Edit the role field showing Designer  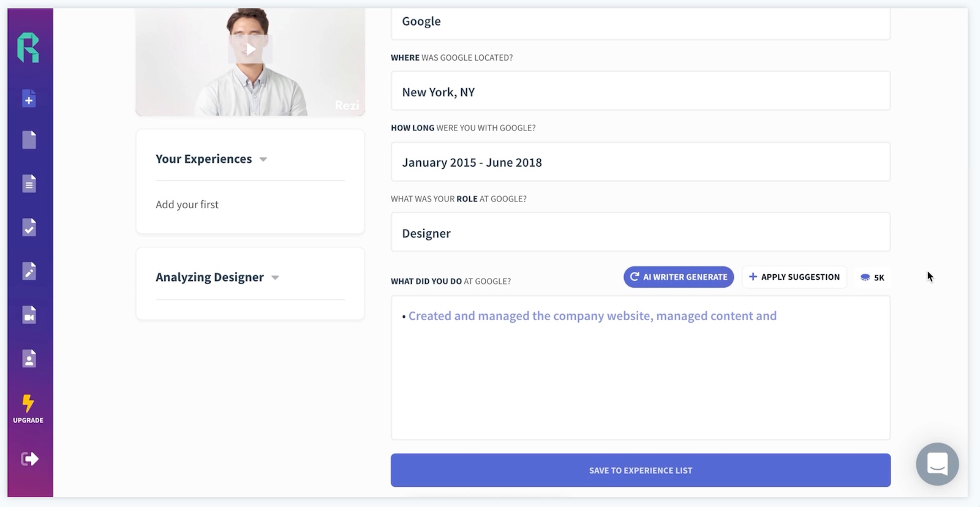click(x=641, y=232)
